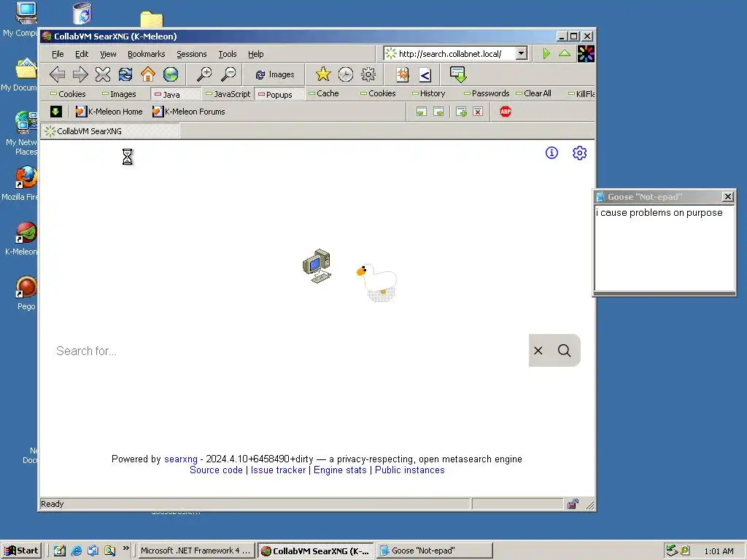The width and height of the screenshot is (747, 560).
Task: Click the black download arrow icon
Action: pos(55,112)
